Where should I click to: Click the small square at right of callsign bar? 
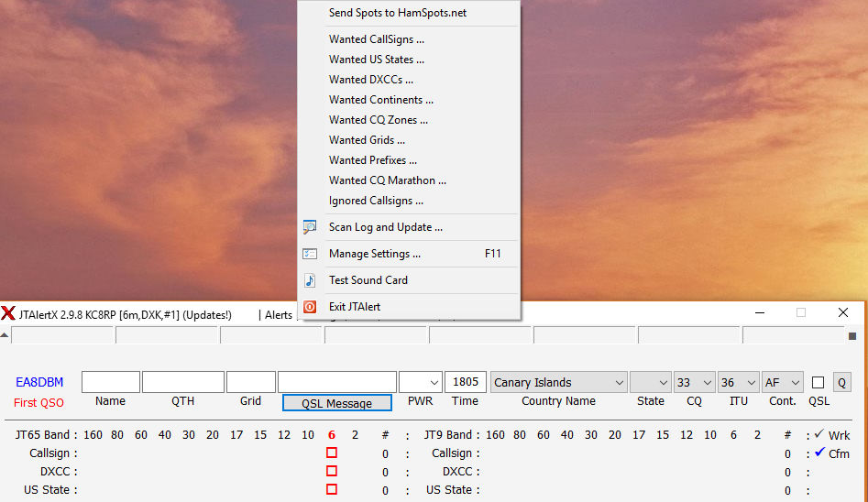852,335
